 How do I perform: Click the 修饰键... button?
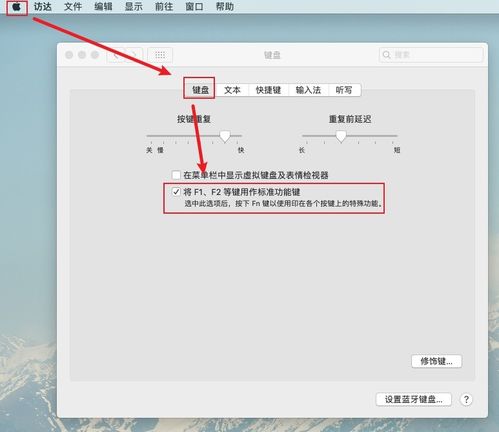(x=437, y=361)
